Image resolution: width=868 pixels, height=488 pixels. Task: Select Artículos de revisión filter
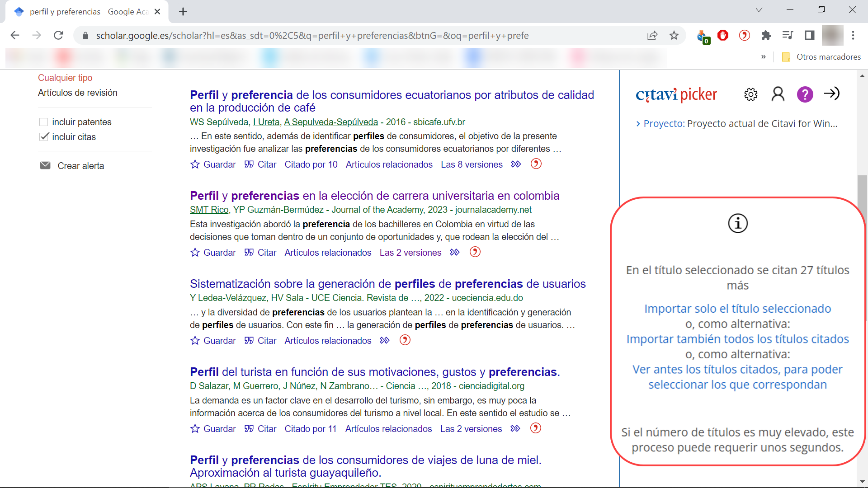tap(78, 93)
